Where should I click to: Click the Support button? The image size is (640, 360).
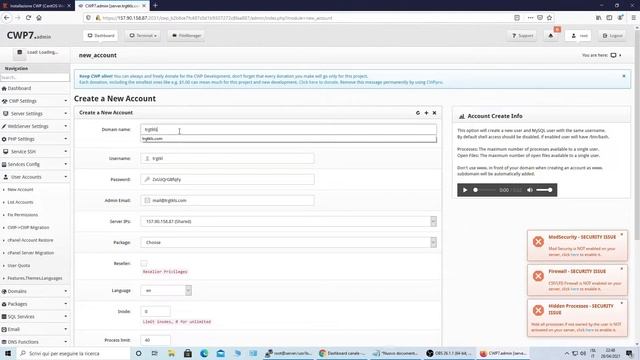click(x=522, y=36)
